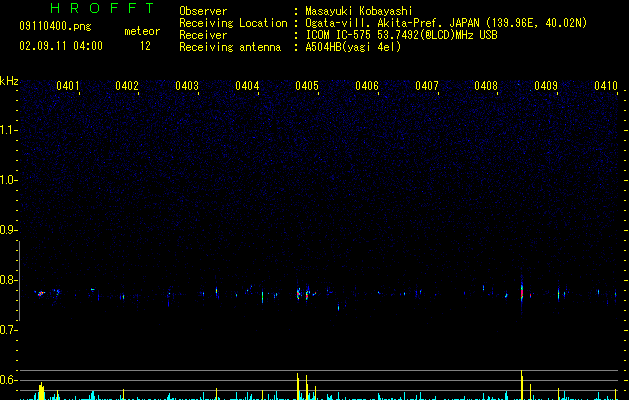
Task: Select the A504HB(yagi 4el) antenna text
Action: [353, 47]
